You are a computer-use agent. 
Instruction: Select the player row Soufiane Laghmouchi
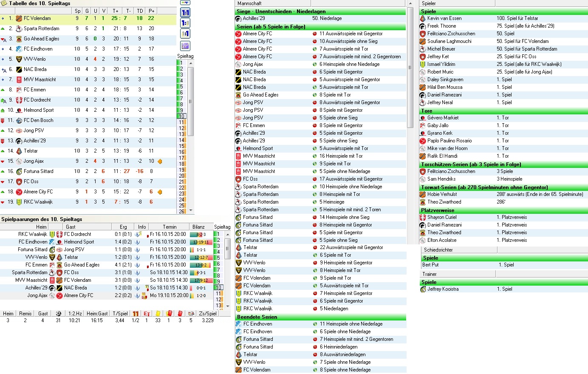[x=503, y=41]
